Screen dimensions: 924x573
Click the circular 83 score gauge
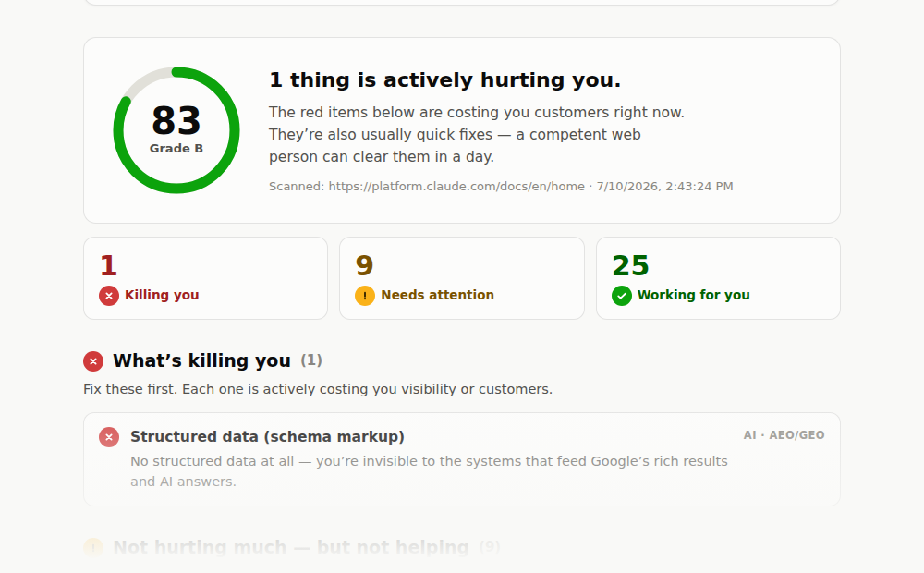click(176, 130)
